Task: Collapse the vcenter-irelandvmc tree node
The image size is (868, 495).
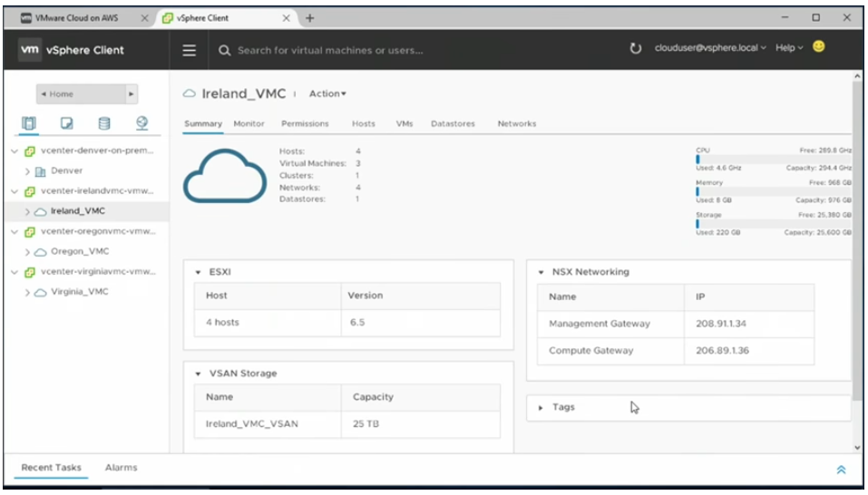Action: tap(15, 191)
